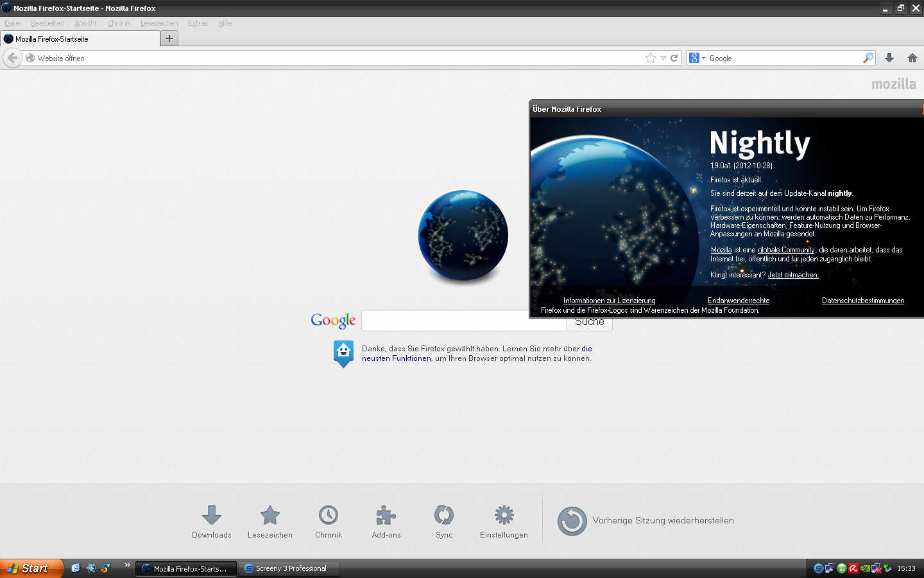Go to the home page with house icon
Viewport: 924px width, 578px height.
click(x=912, y=58)
